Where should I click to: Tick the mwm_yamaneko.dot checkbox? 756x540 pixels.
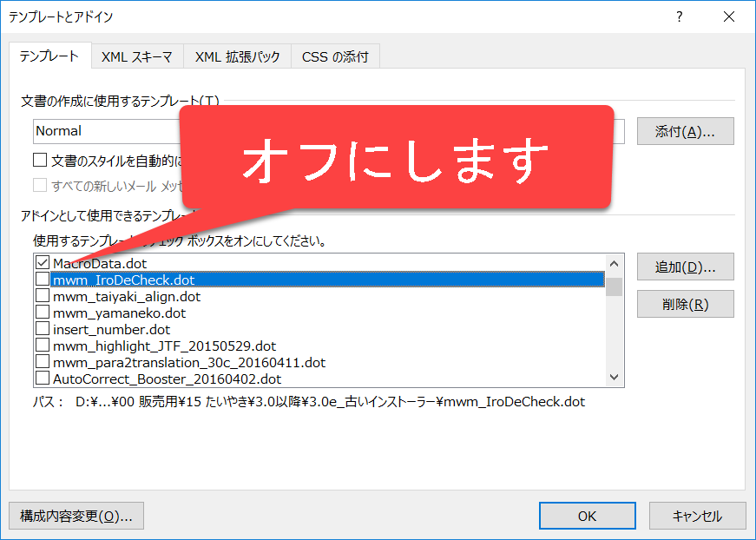(42, 313)
